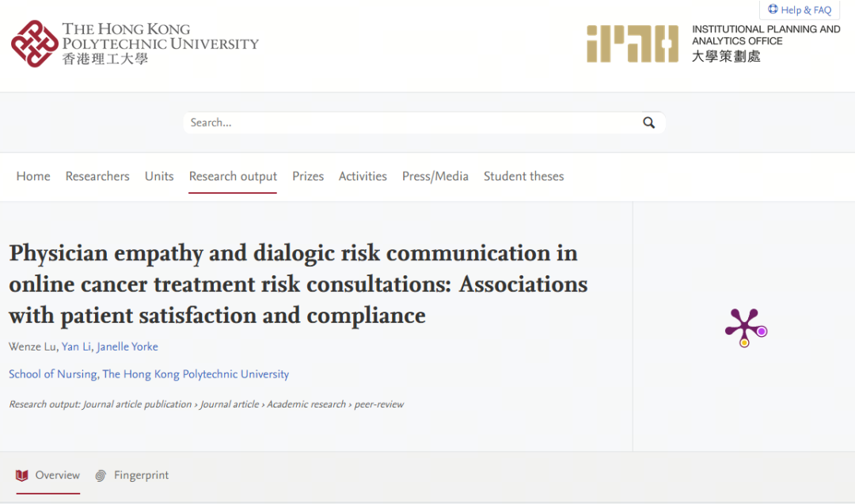Viewport: 855px width, 504px height.
Task: Select the Research output menu item
Action: [233, 176]
